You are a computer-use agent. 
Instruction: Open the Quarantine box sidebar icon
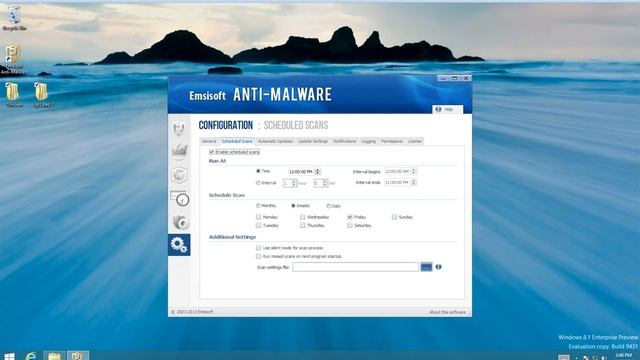[x=179, y=175]
